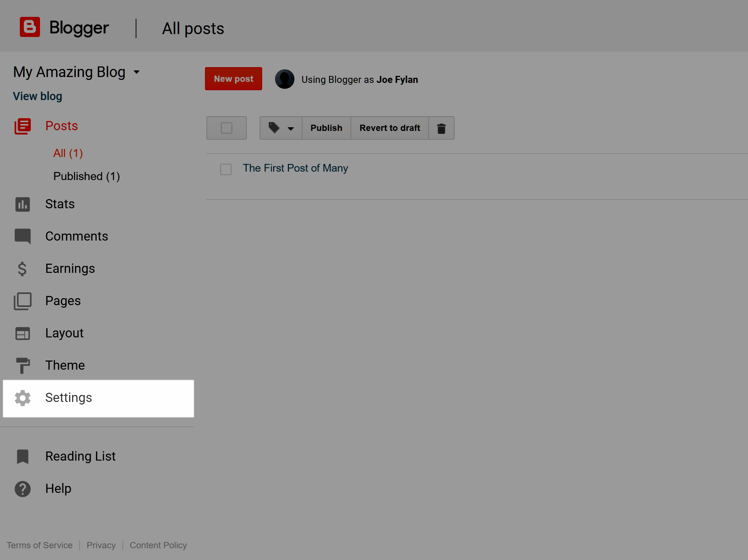Viewport: 748px width, 560px height.
Task: Open Terms of Service link
Action: click(40, 545)
